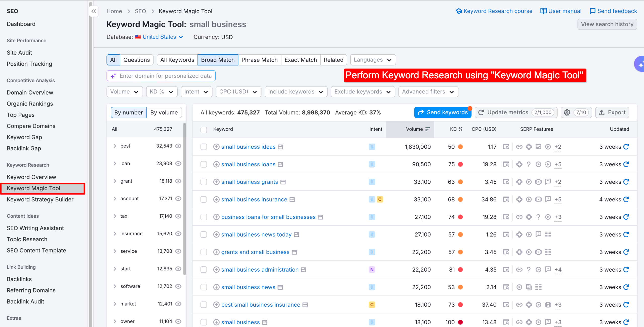The height and width of the screenshot is (327, 644).
Task: Select the Phrase Match tab
Action: coord(259,60)
